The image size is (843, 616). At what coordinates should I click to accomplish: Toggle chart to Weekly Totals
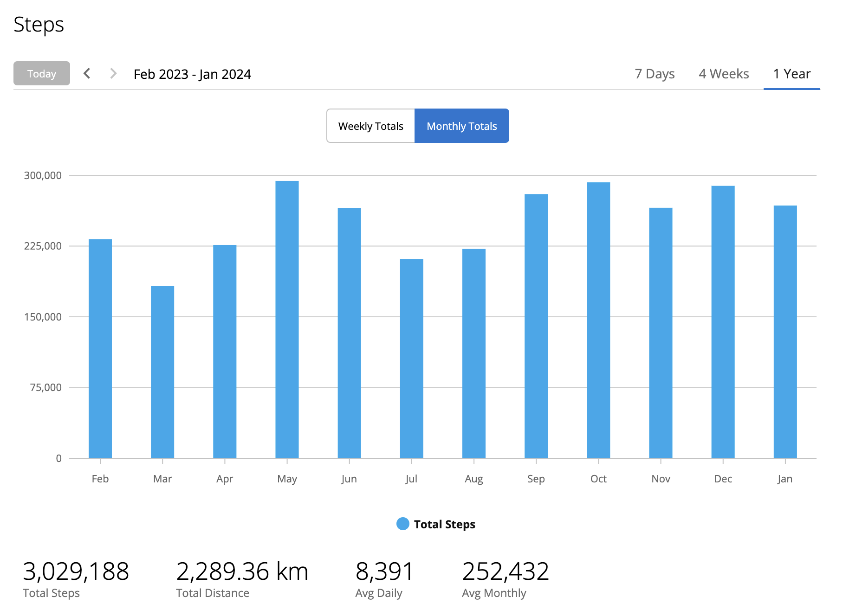[370, 126]
